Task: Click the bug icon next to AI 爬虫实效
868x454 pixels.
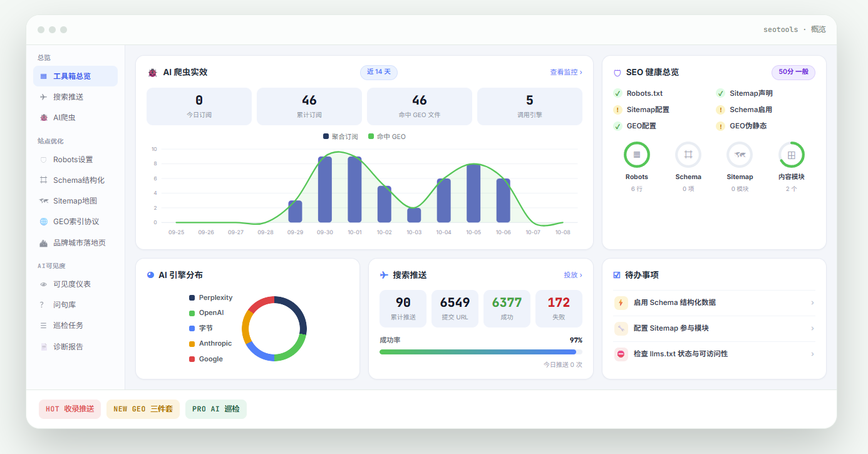Action: pyautogui.click(x=152, y=73)
